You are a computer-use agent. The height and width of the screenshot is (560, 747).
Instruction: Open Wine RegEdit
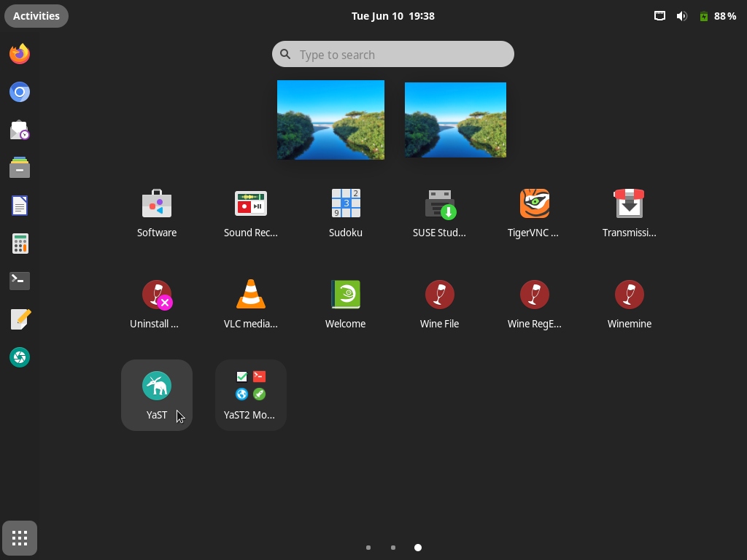(534, 304)
